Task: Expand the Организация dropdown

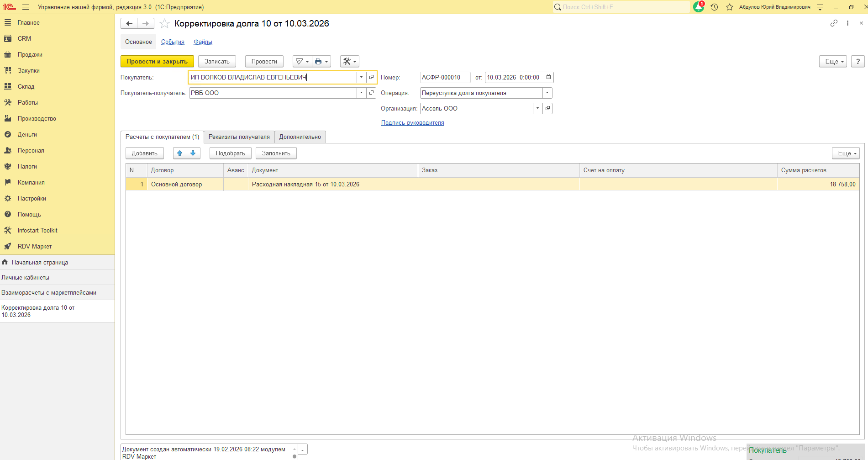Action: 537,108
